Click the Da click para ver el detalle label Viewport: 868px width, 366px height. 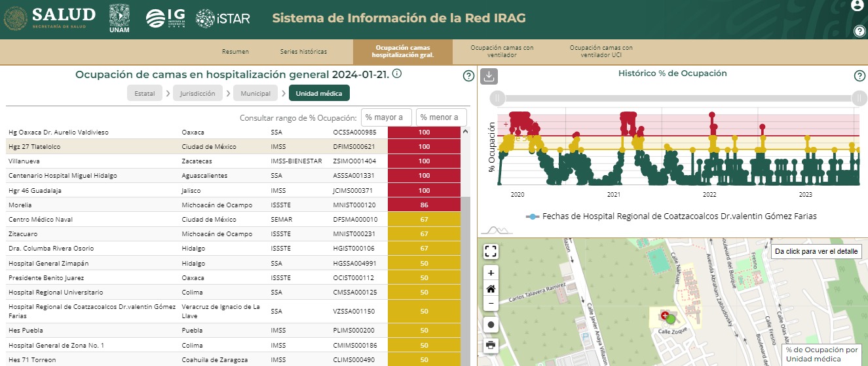click(x=816, y=252)
